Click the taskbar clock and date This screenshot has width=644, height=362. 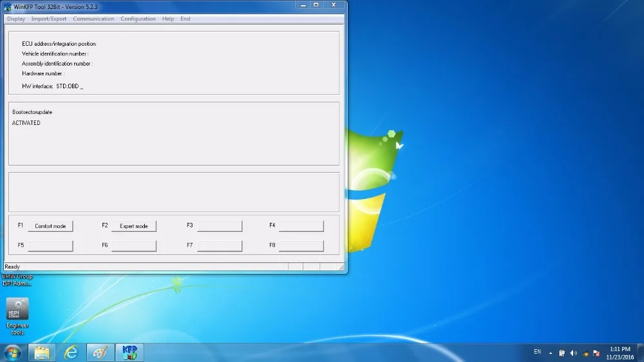[620, 353]
